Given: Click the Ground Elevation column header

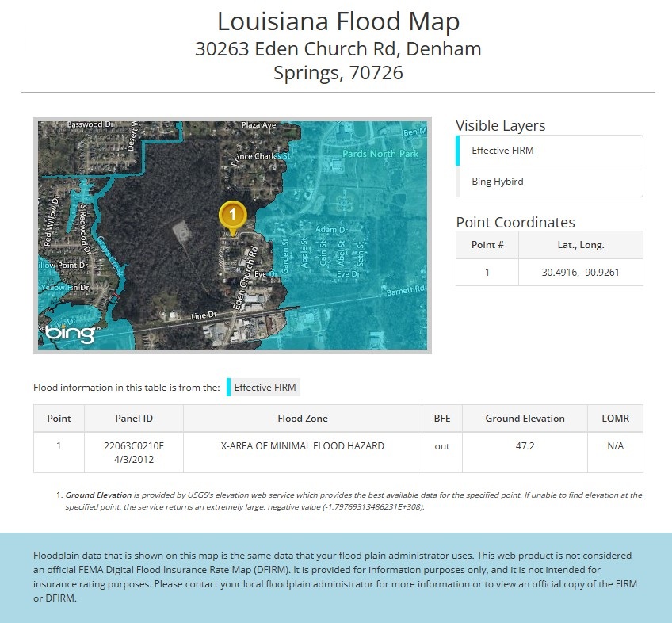Looking at the screenshot, I should coord(524,419).
